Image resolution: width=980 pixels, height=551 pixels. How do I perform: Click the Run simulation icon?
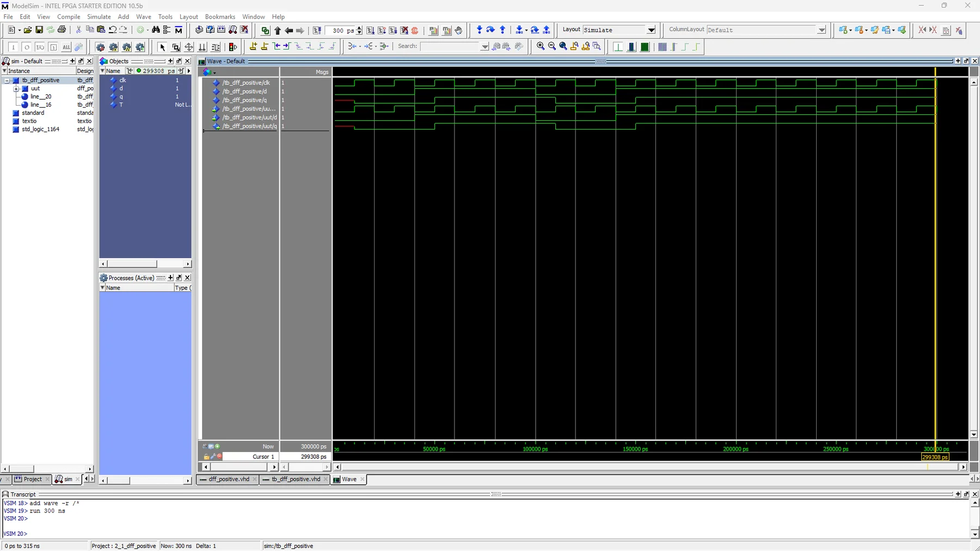pos(370,30)
